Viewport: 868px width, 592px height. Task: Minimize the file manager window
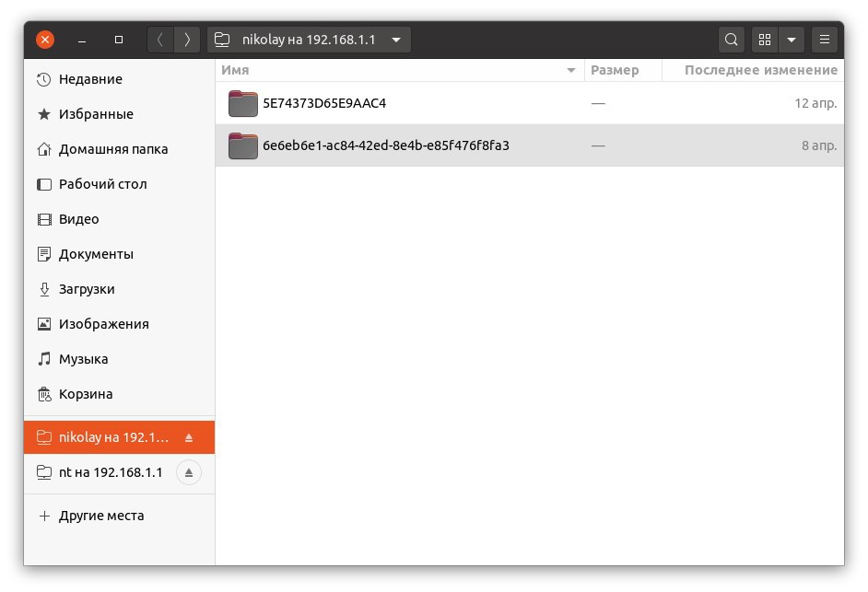82,41
